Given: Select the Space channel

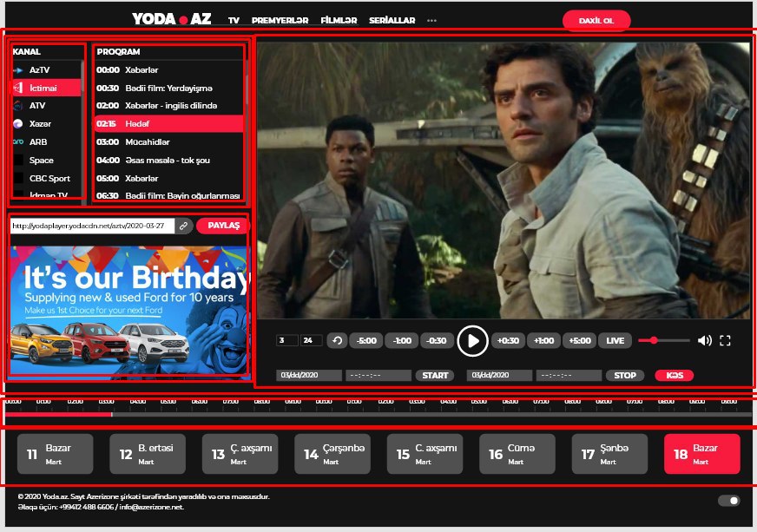Looking at the screenshot, I should click(46, 161).
